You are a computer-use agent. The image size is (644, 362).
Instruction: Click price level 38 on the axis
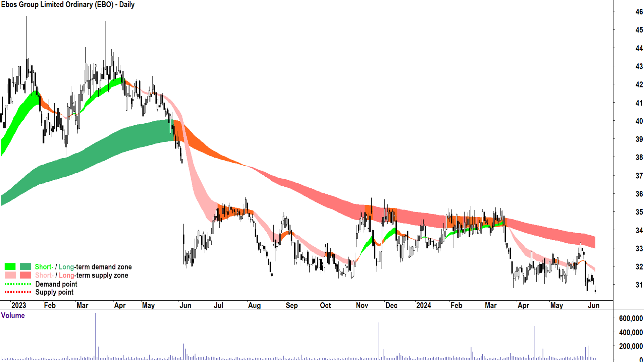pos(639,157)
